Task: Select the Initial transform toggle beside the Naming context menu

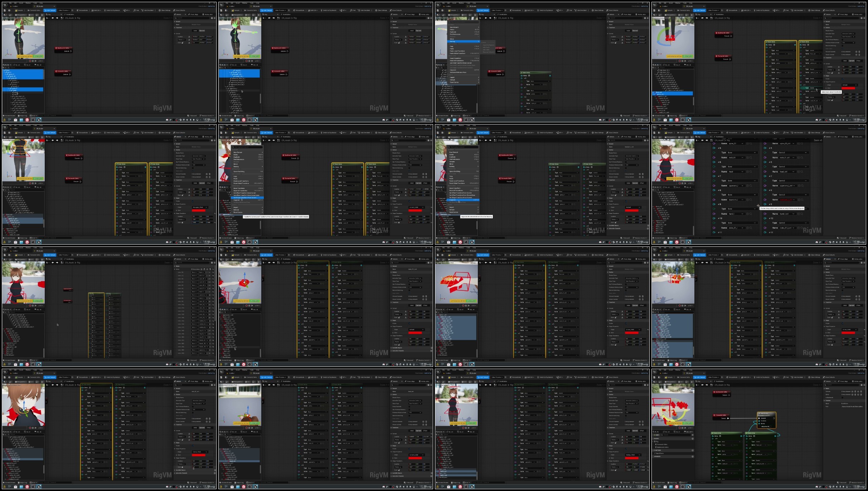Action: [x=628, y=31]
